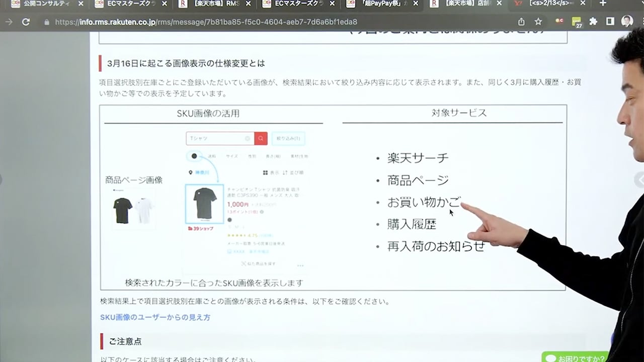Viewport: 644px width, 362px height.
Task: Go forward with the forward arrow
Action: click(9, 22)
